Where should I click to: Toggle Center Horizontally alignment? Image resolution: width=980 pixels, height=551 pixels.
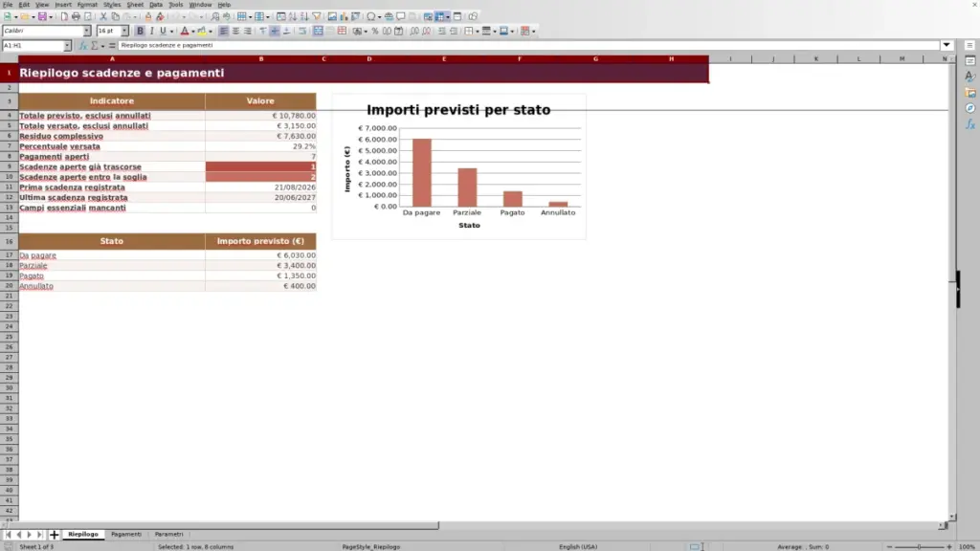(235, 32)
